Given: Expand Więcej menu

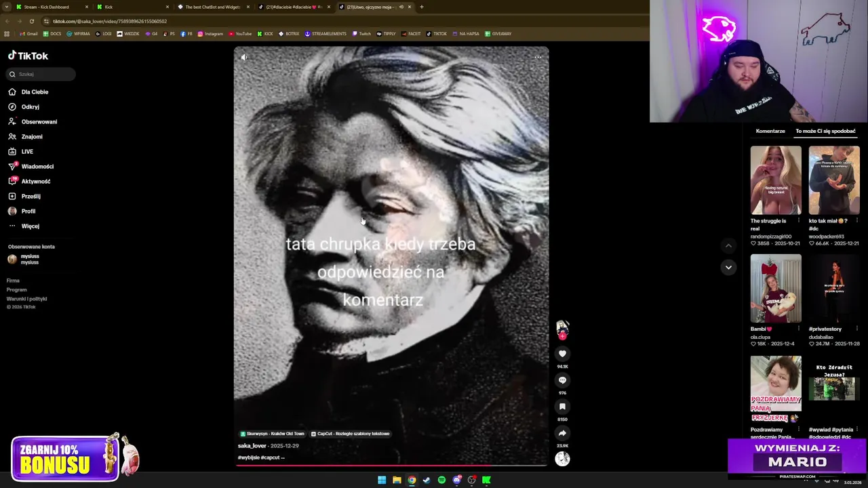Looking at the screenshot, I should click(30, 226).
